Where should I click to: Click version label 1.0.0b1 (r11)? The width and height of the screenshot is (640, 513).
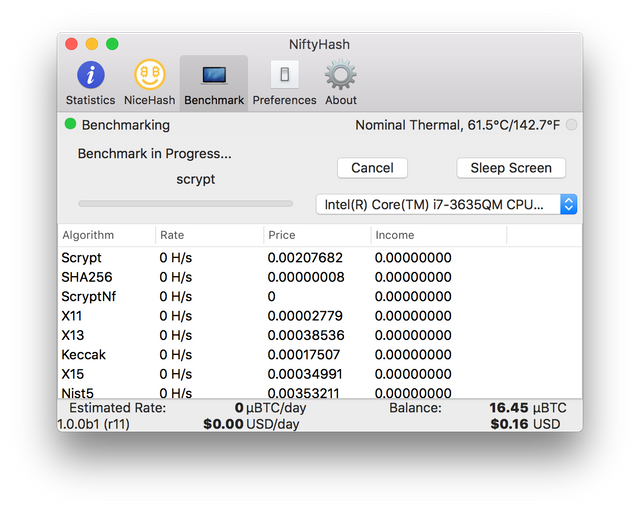point(93,424)
